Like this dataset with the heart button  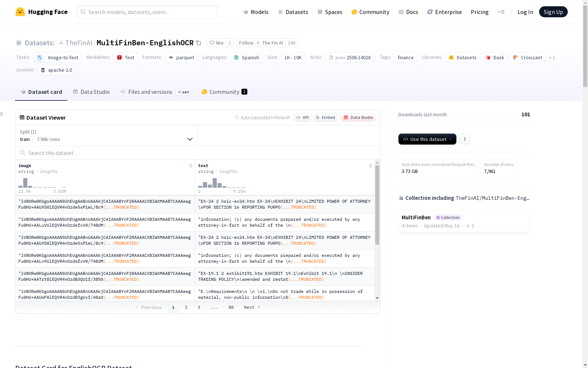point(216,43)
